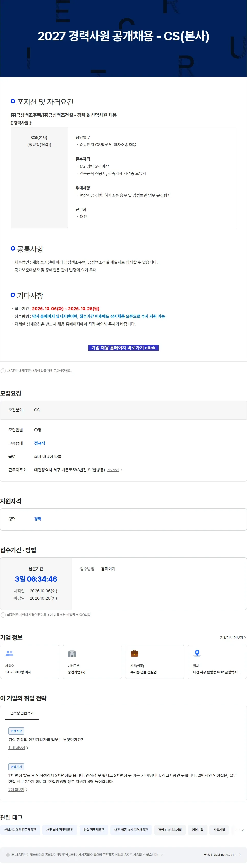Click the banner title 2027 경력사원 공개채용 - CS(본사)

point(123,36)
